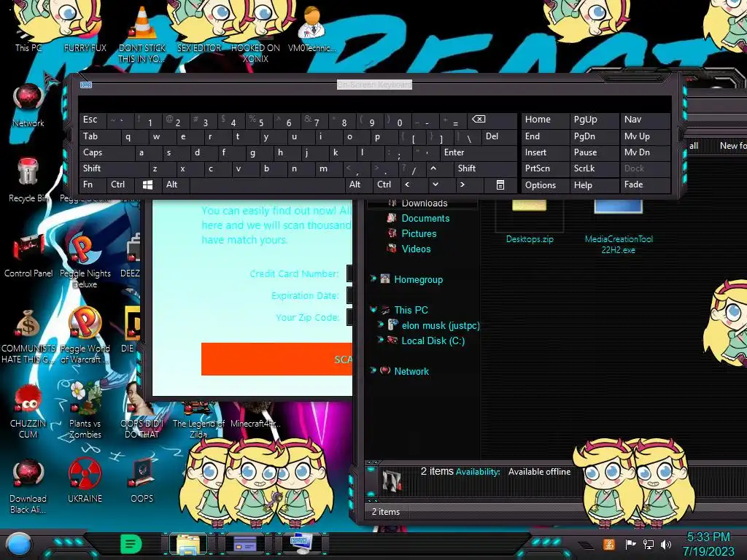Image resolution: width=747 pixels, height=560 pixels.
Task: Expand Local Disk (C:) tree node
Action: [x=380, y=340]
